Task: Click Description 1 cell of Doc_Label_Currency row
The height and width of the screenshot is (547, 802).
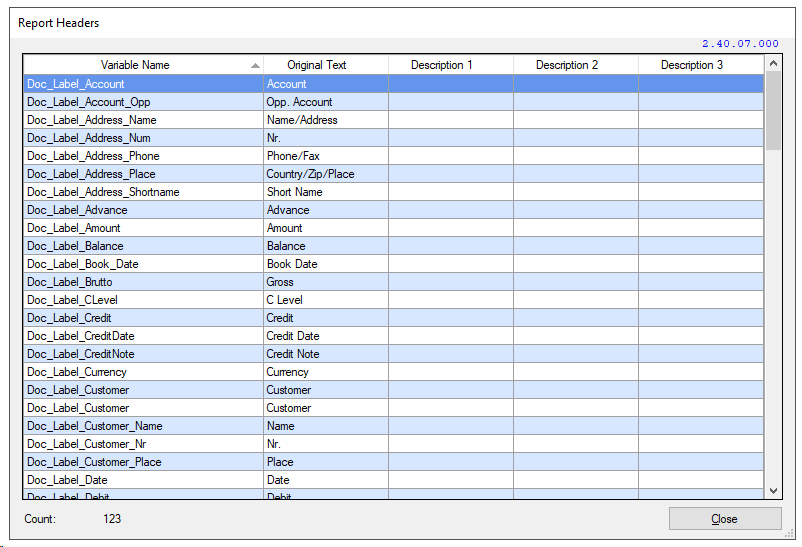Action: pos(451,372)
